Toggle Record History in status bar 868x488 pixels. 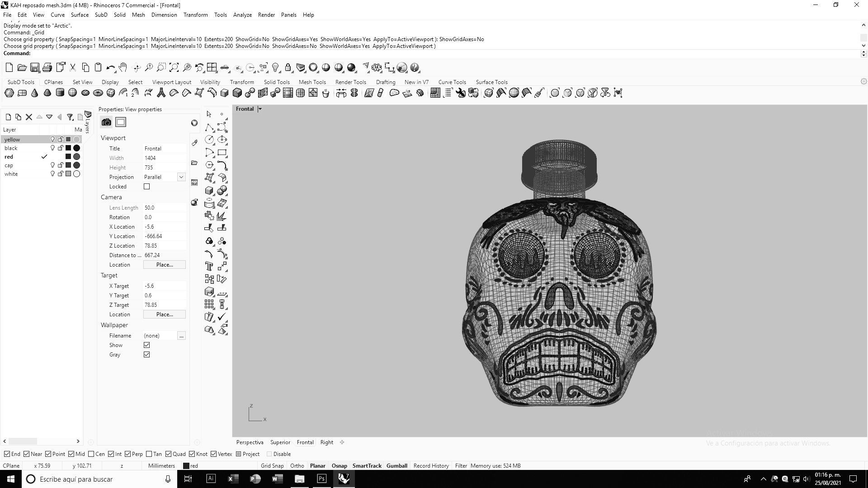tap(431, 466)
